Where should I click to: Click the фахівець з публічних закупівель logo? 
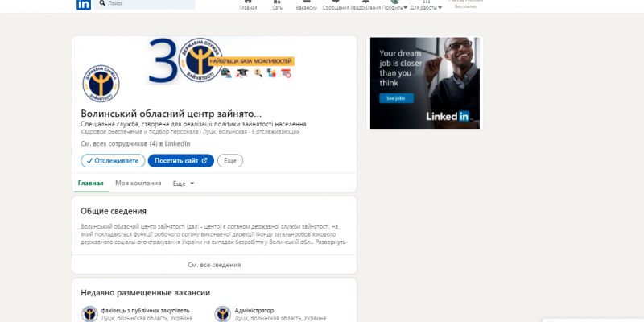[89, 314]
